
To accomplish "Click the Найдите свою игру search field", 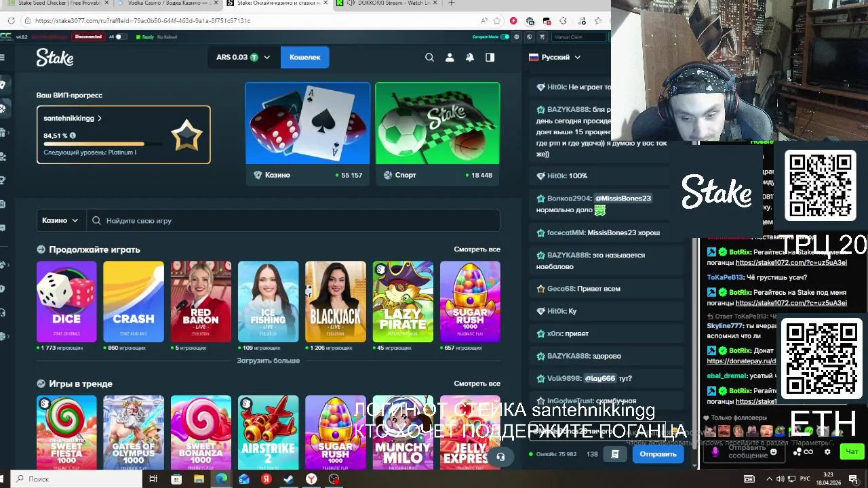I will (294, 220).
